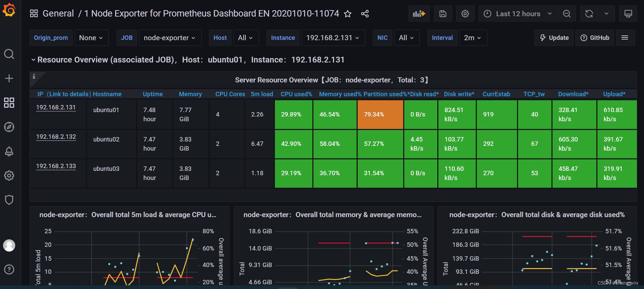Open the Explore compass icon
The height and width of the screenshot is (289, 644).
pos(9,127)
